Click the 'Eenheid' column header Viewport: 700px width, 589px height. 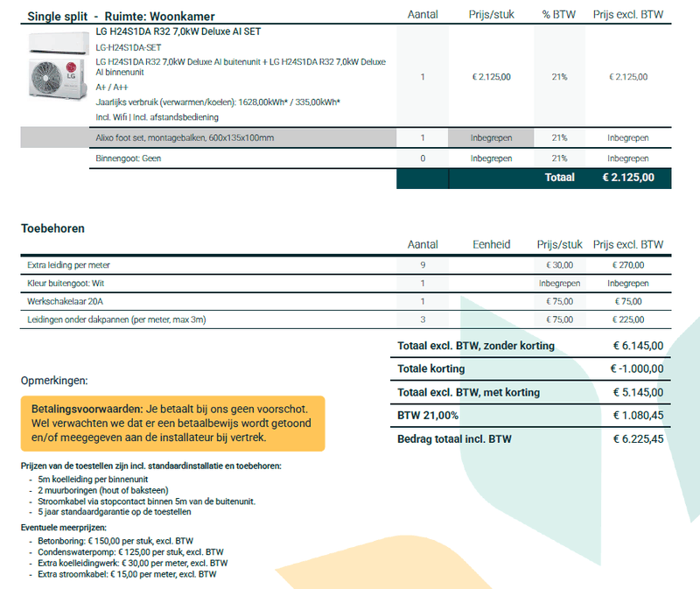coord(491,245)
